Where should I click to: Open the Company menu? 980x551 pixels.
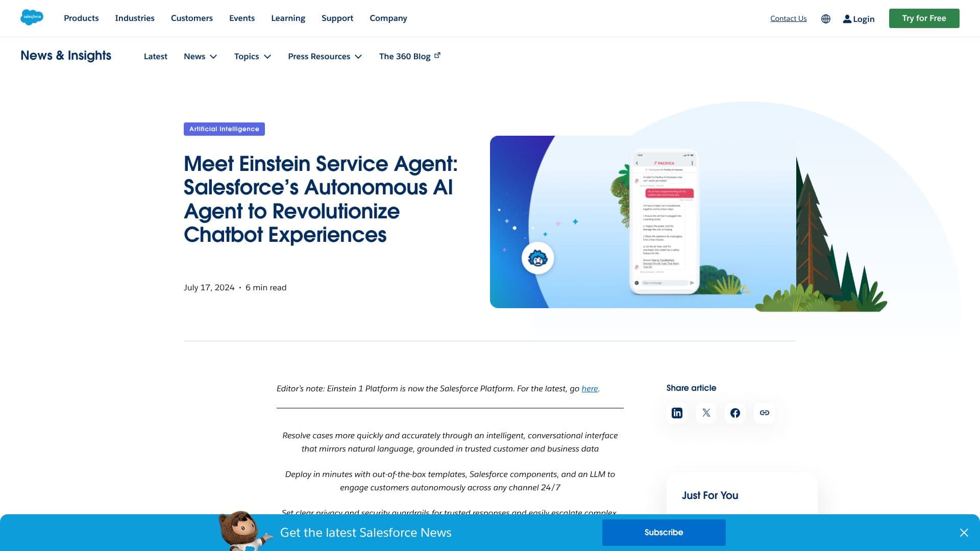pyautogui.click(x=388, y=18)
